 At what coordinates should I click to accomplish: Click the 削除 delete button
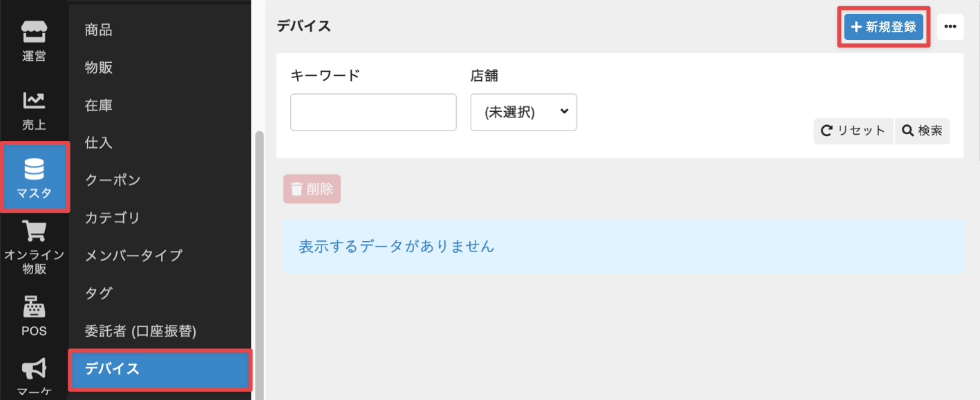[x=312, y=189]
